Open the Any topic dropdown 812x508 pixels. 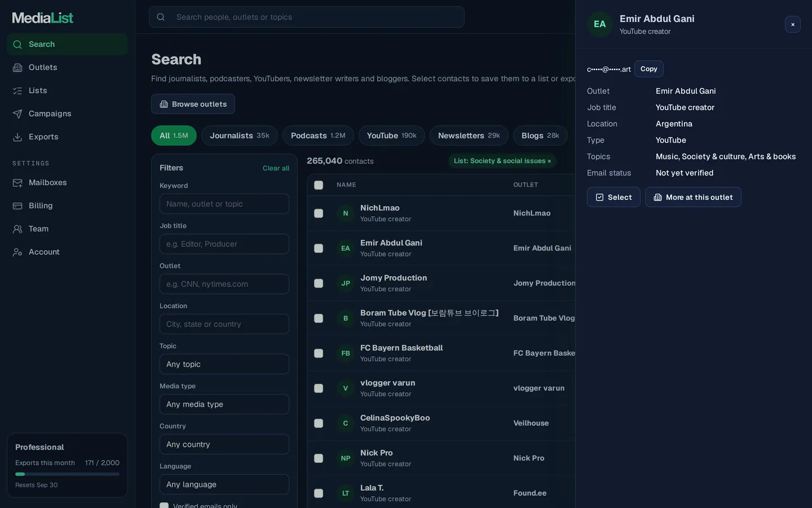[x=224, y=364]
